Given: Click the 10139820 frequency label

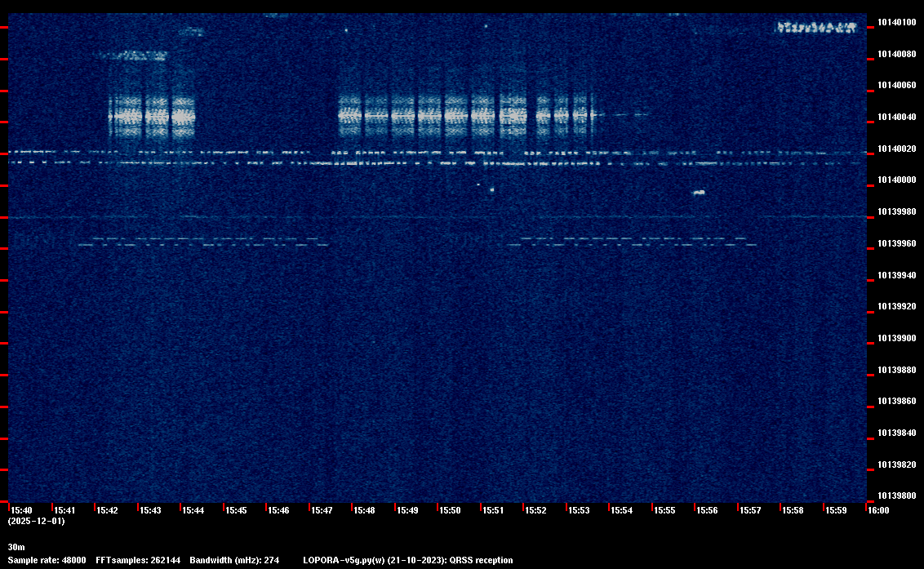Looking at the screenshot, I should pos(897,465).
